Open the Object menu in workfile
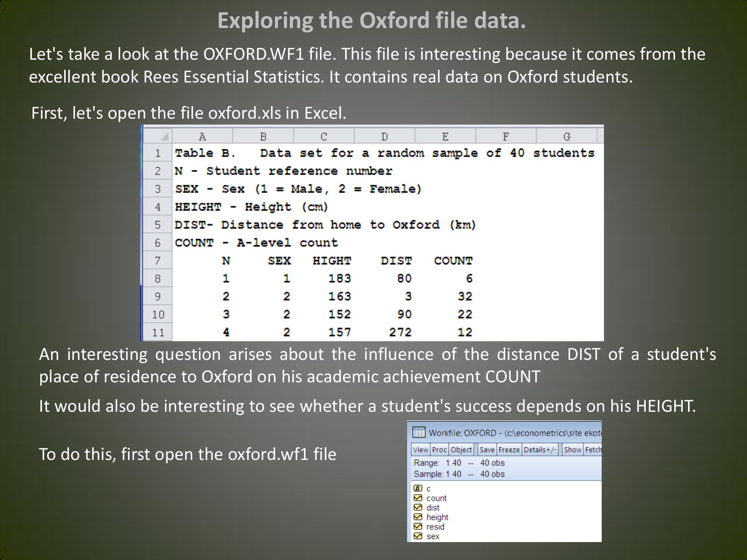This screenshot has width=747, height=560. pos(461,449)
